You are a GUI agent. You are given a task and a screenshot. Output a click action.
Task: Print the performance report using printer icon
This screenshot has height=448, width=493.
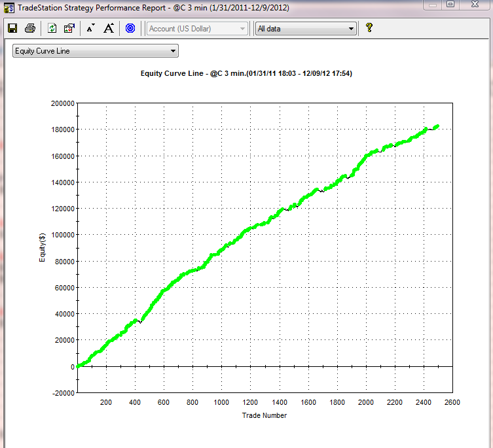(30, 28)
